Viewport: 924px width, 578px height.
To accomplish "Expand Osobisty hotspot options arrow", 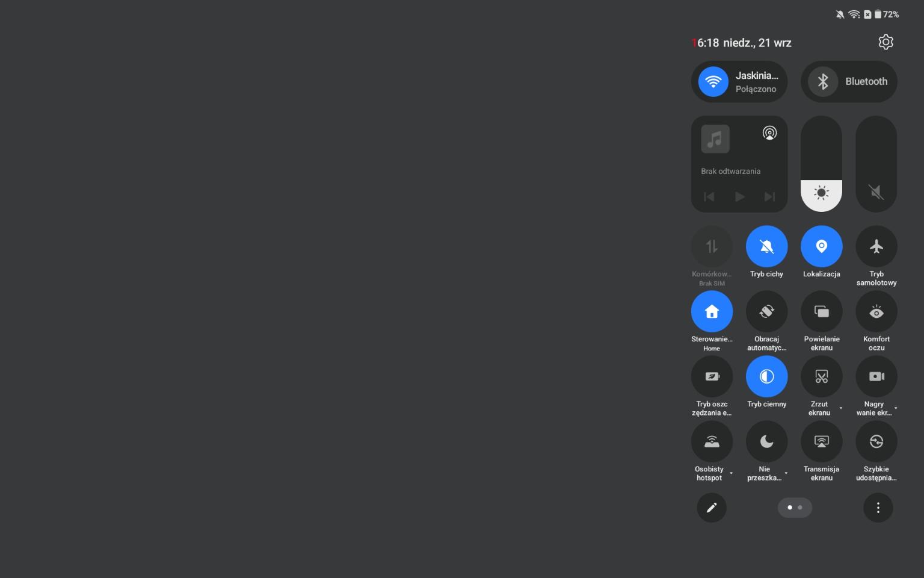I will (x=731, y=473).
